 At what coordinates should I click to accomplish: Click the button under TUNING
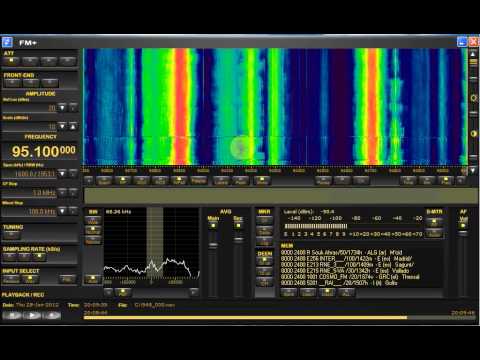point(12,235)
